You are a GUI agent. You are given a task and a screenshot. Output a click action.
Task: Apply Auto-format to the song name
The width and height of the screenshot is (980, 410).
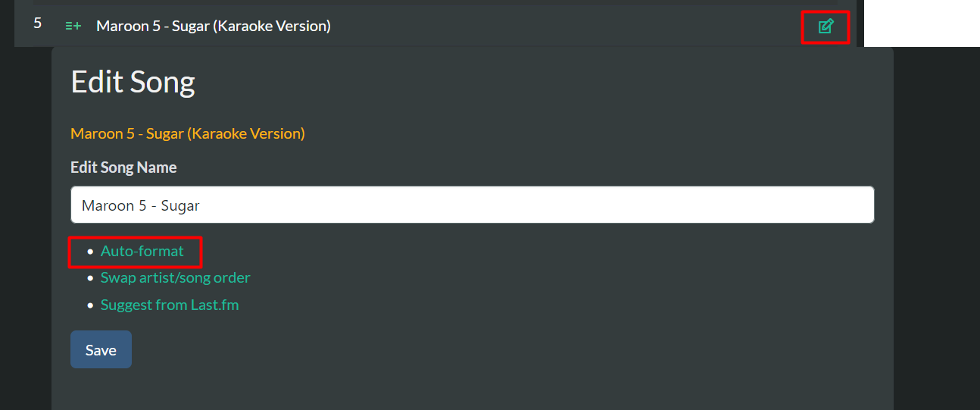tap(142, 251)
